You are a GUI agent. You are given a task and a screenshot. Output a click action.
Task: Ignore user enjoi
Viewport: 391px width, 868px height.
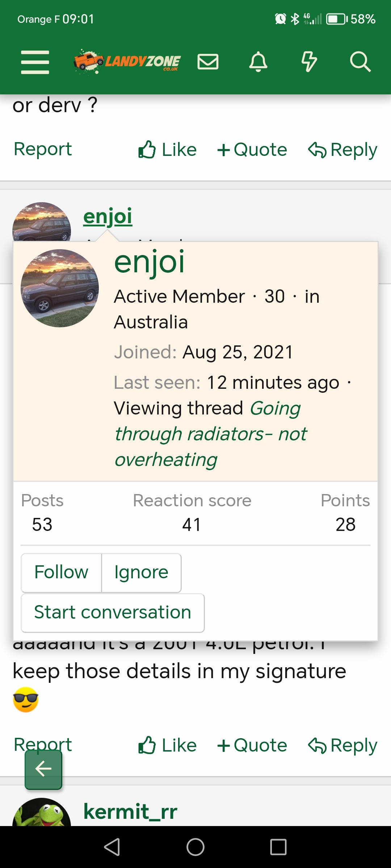point(141,573)
